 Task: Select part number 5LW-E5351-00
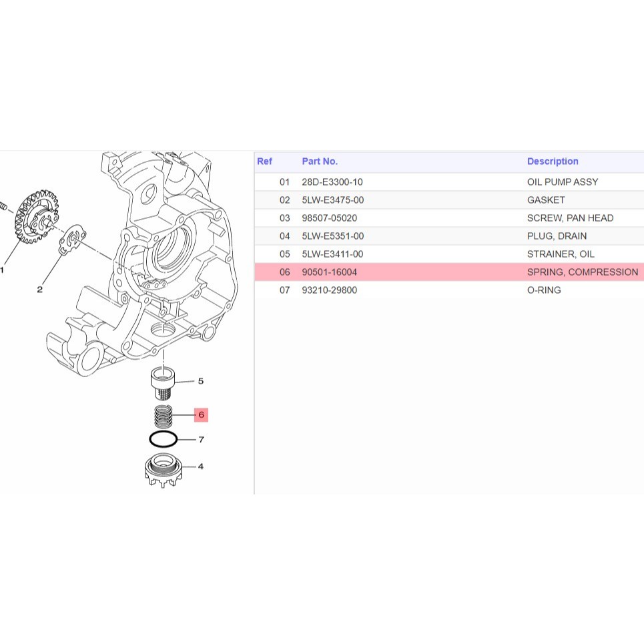click(333, 236)
